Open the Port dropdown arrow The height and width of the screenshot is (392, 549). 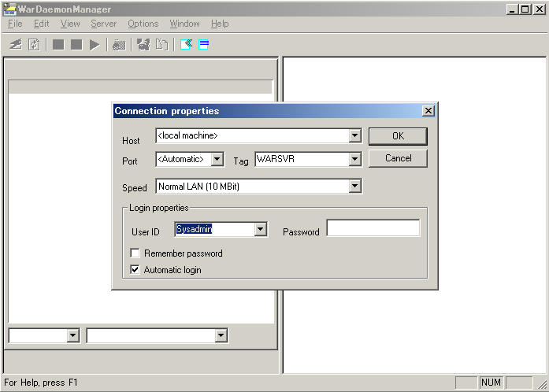pyautogui.click(x=217, y=159)
